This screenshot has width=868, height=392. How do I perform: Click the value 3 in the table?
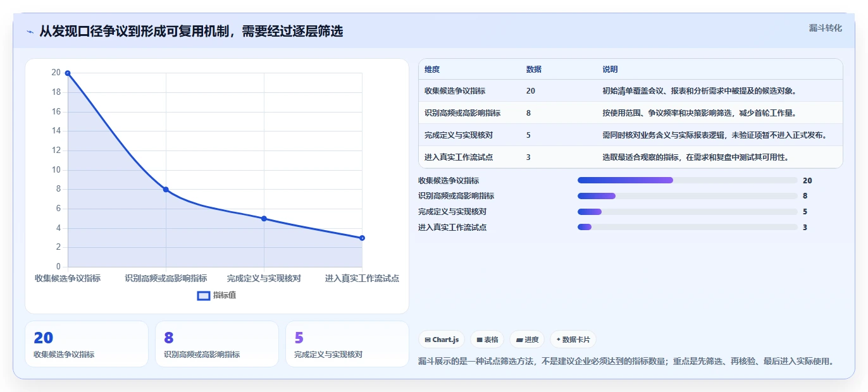(528, 157)
